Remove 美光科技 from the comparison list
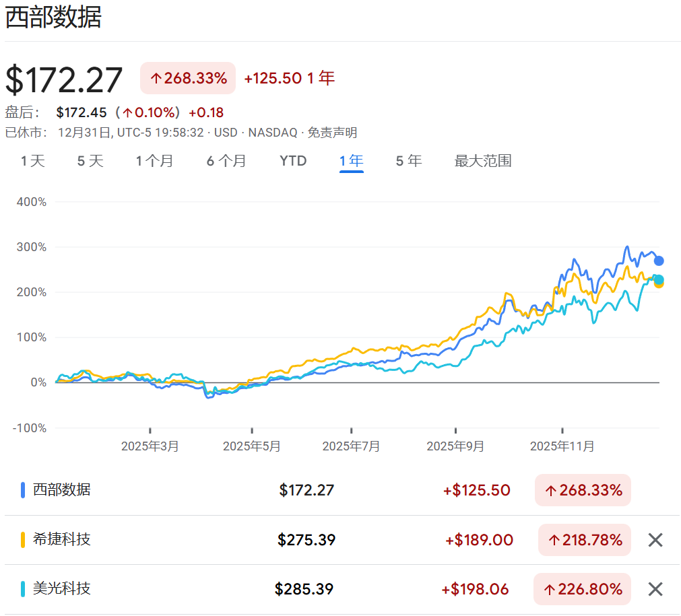 (x=654, y=588)
